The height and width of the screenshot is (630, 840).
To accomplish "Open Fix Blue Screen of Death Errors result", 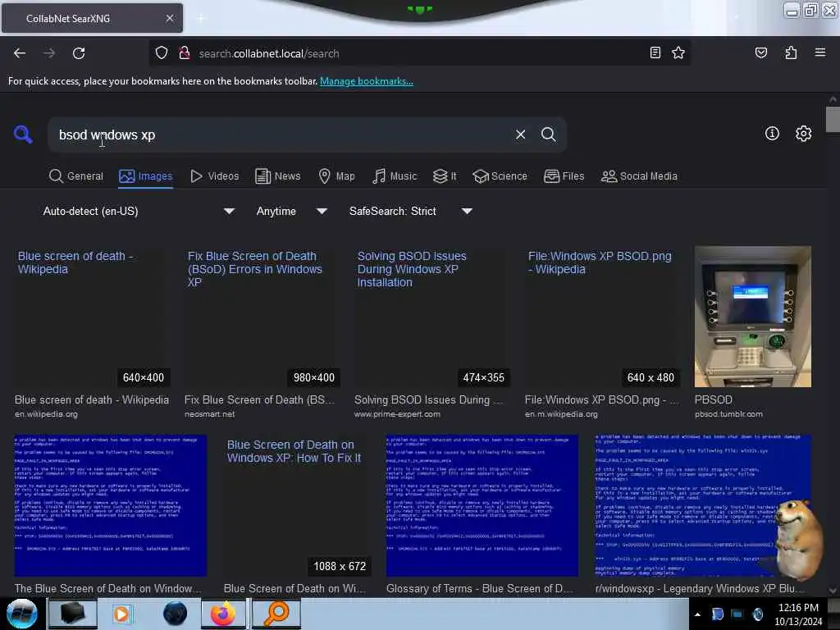I will [x=262, y=317].
